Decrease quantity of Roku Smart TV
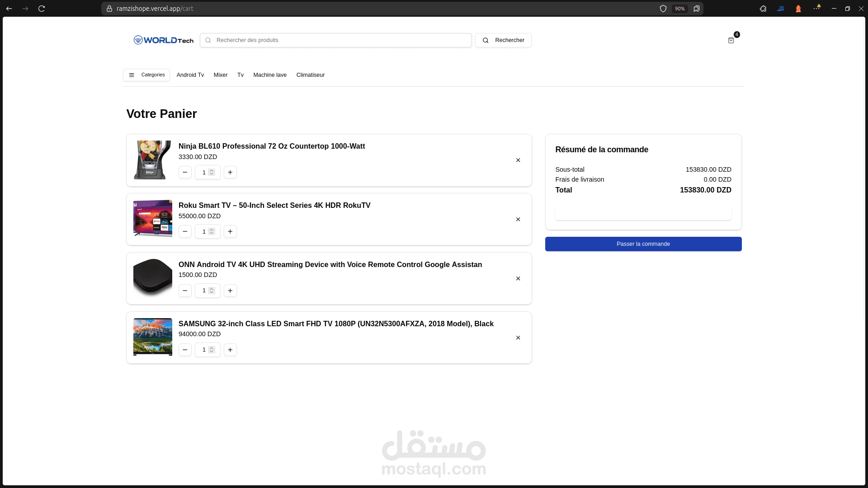The width and height of the screenshot is (868, 488). (185, 231)
